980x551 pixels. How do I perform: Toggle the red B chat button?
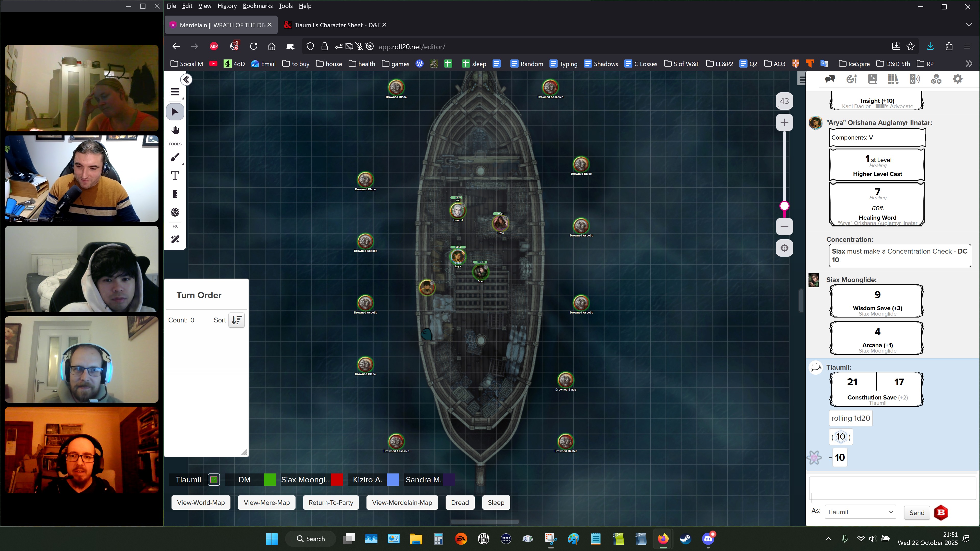(x=941, y=512)
